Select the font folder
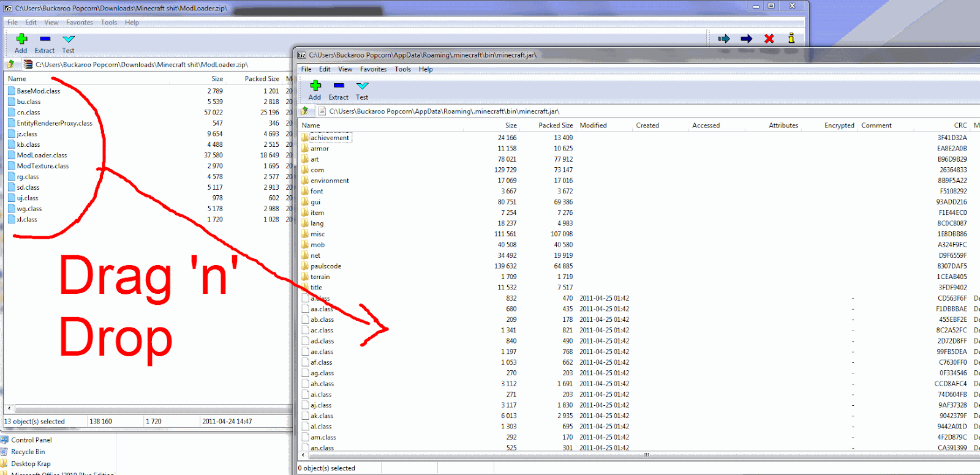The height and width of the screenshot is (475, 980). 317,192
